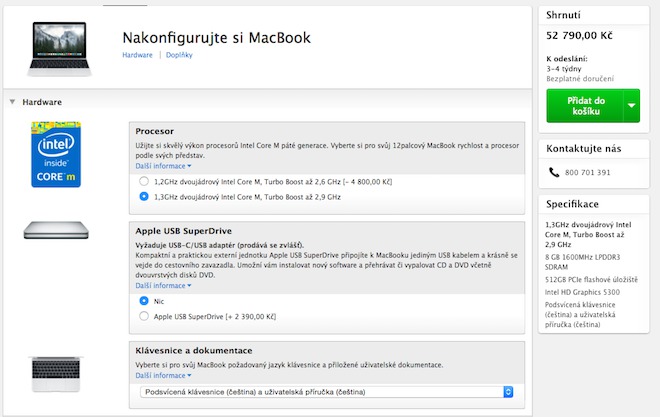Expand Další informace under Procesor
Screen dimensions: 660x417
[162, 166]
